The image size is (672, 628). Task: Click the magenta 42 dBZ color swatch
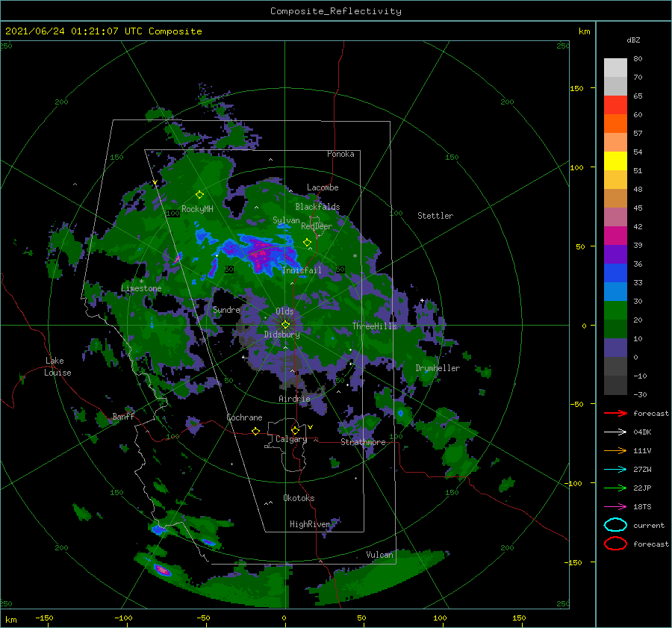(615, 235)
